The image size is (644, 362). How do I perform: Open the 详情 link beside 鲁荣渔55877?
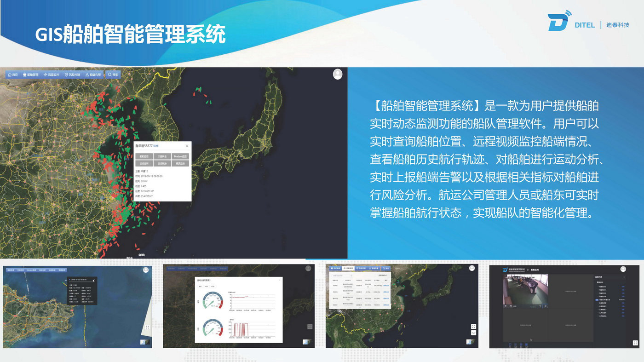coord(155,146)
